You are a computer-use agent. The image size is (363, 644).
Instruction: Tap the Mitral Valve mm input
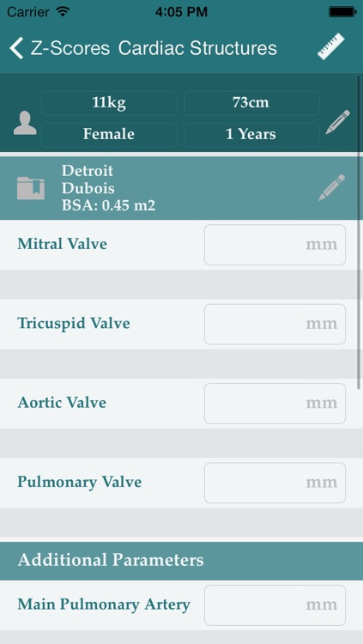pos(275,245)
